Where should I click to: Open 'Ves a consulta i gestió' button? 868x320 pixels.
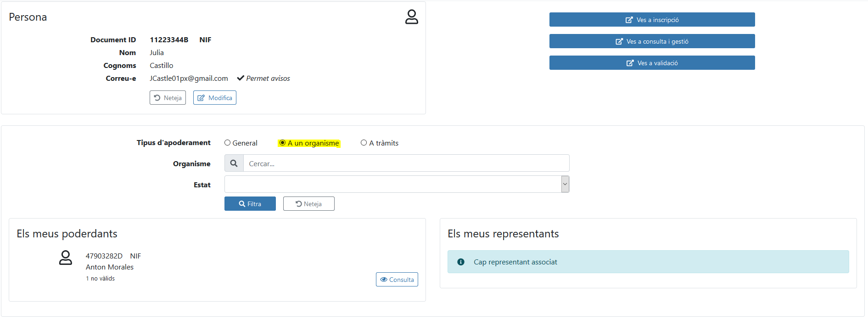point(651,41)
